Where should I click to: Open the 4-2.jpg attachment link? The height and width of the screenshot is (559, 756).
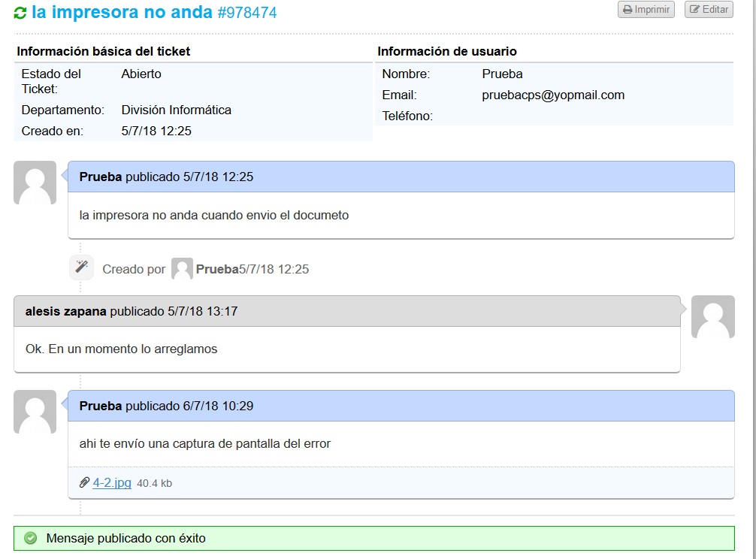pos(112,483)
